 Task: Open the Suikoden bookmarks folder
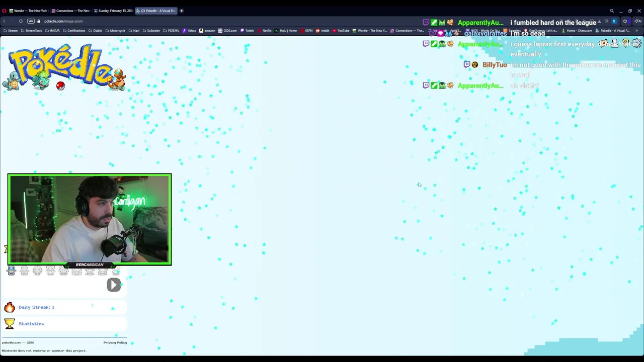[151, 31]
